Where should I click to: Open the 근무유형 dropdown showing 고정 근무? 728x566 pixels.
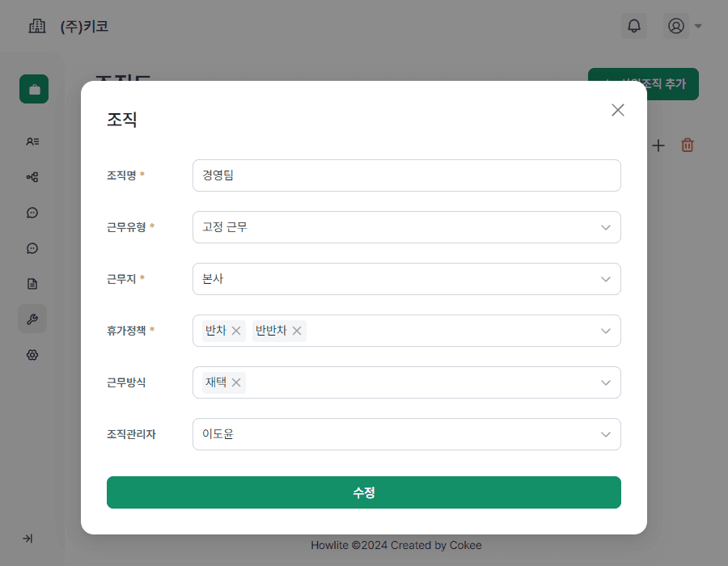tap(406, 227)
